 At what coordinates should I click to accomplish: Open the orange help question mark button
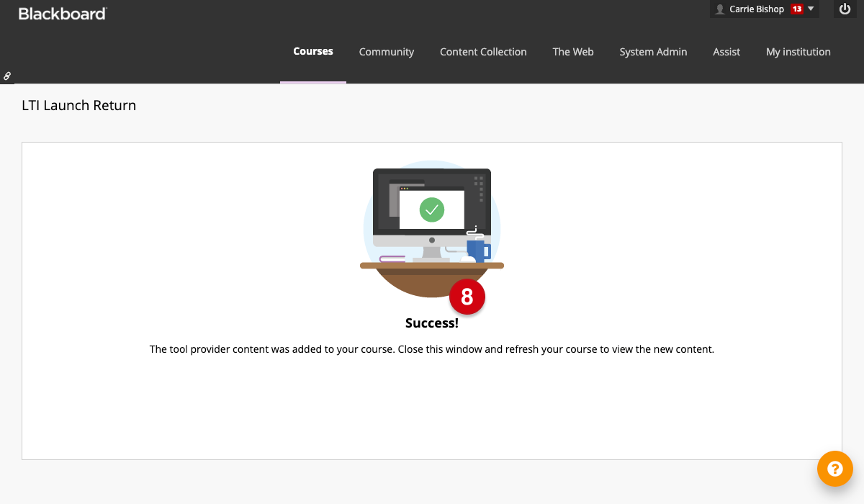point(835,469)
